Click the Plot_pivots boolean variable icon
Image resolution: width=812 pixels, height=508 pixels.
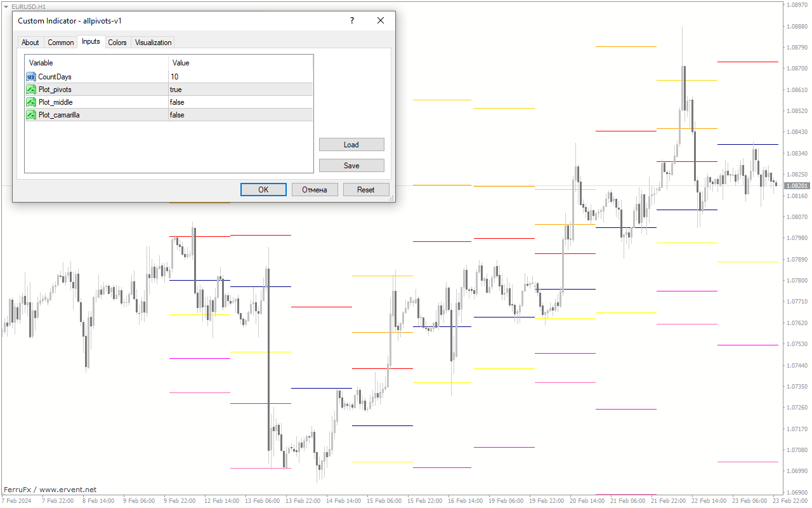click(x=31, y=90)
